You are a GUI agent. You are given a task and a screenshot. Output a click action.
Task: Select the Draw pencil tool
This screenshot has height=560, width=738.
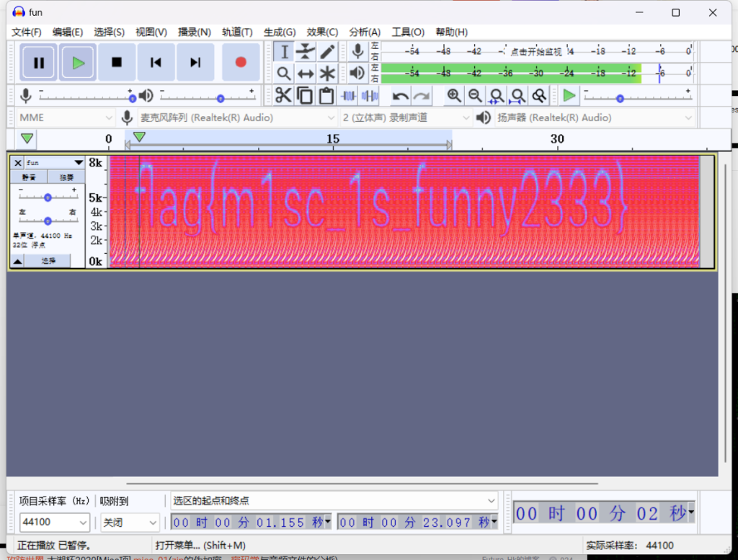[327, 51]
